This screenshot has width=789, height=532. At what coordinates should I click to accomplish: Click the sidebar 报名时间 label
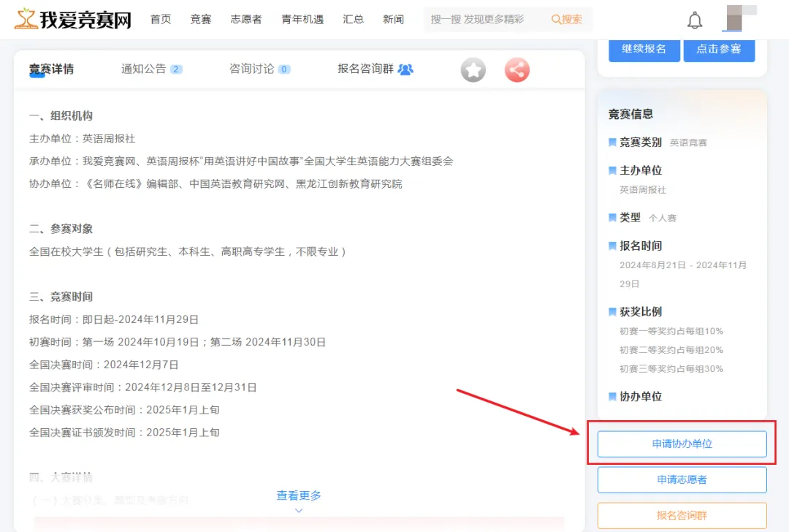(x=641, y=246)
